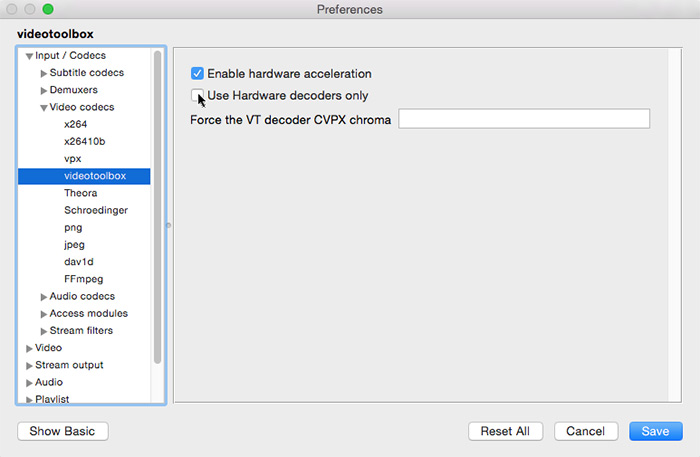Select jpeg in the codec tree
Image resolution: width=700 pixels, height=457 pixels.
[74, 245]
